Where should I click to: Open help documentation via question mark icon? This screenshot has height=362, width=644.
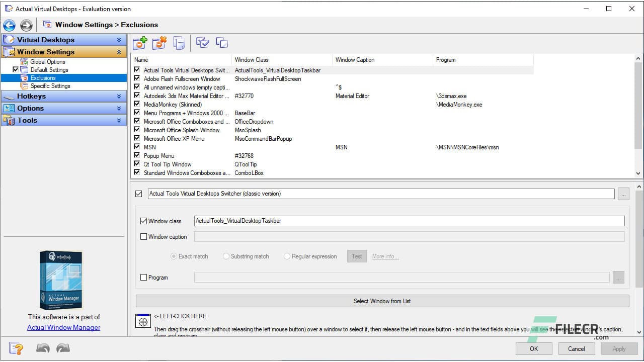[16, 348]
